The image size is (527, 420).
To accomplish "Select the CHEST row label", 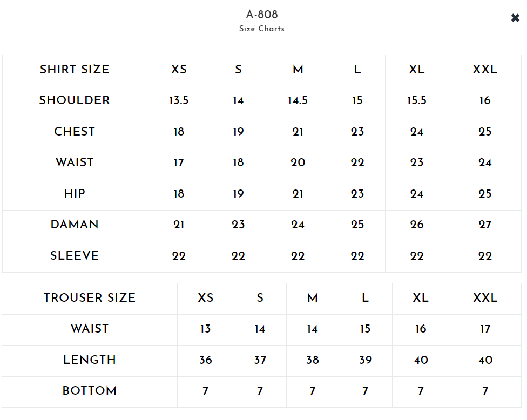I will pos(75,132).
